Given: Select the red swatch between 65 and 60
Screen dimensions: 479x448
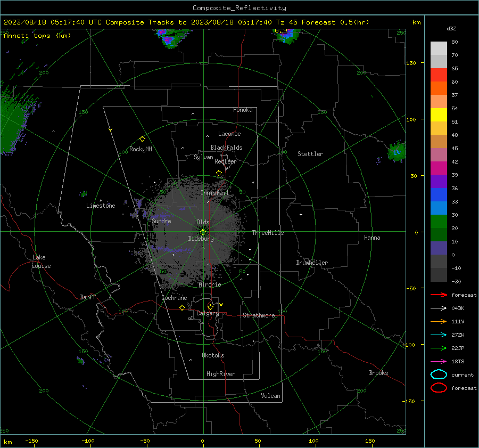Looking at the screenshot, I should tap(439, 75).
